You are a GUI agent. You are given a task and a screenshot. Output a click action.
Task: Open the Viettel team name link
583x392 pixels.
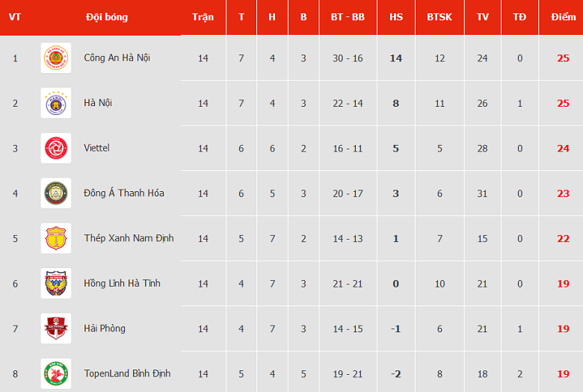click(96, 149)
